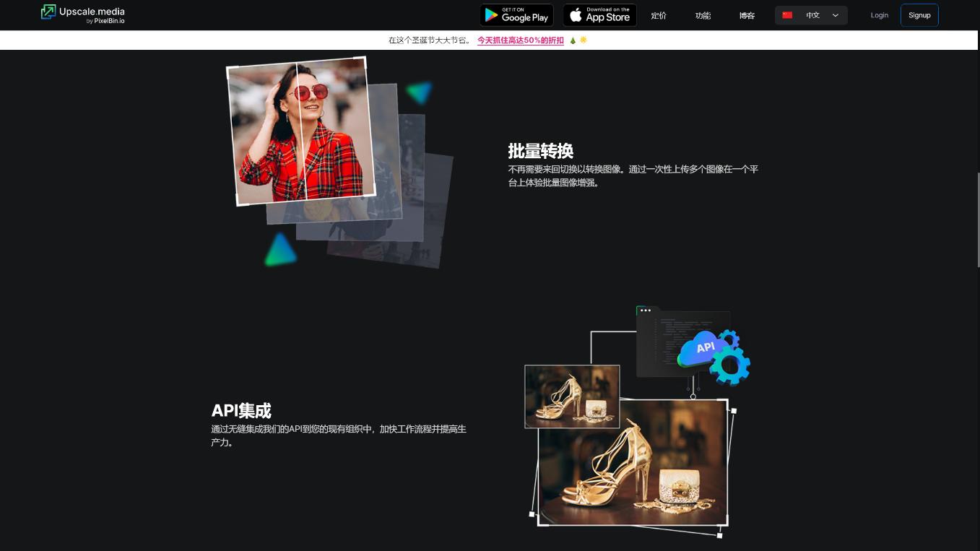Click the Signup button

(x=919, y=15)
